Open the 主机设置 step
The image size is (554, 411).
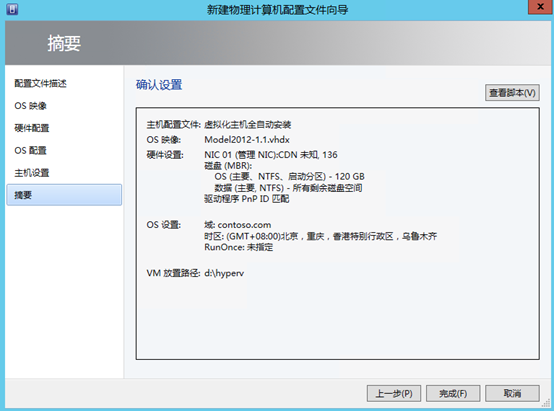tap(32, 173)
